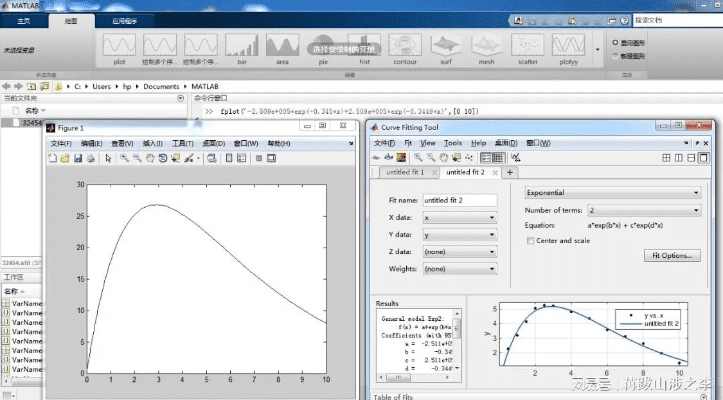Switch to the untitled fit 1 tab
Image resolution: width=723 pixels, height=400 pixels.
(x=404, y=172)
